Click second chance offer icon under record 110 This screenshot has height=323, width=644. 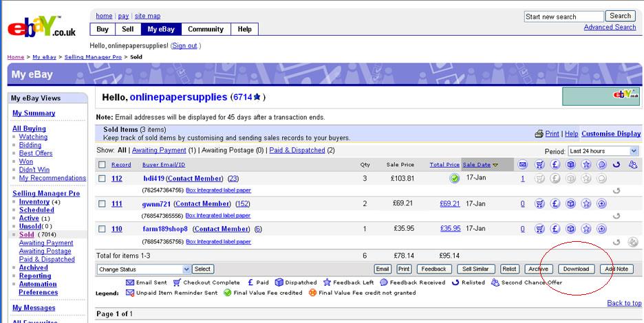tap(633, 242)
